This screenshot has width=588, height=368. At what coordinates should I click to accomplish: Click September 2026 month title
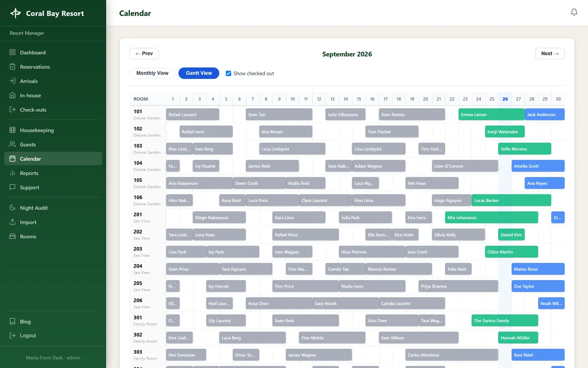pyautogui.click(x=347, y=54)
